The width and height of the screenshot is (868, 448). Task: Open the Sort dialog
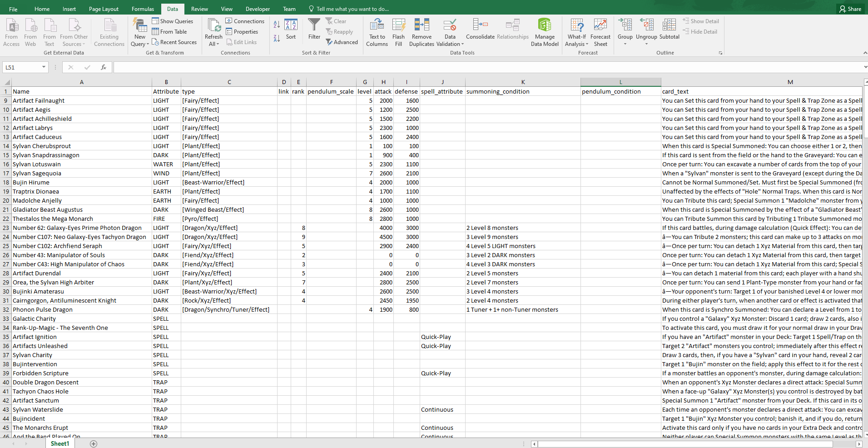point(291,30)
